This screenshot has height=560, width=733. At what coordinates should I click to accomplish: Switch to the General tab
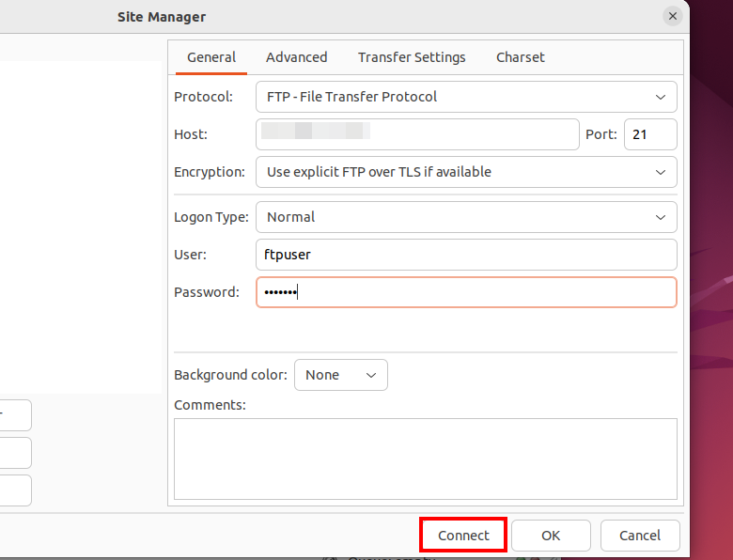pyautogui.click(x=211, y=57)
